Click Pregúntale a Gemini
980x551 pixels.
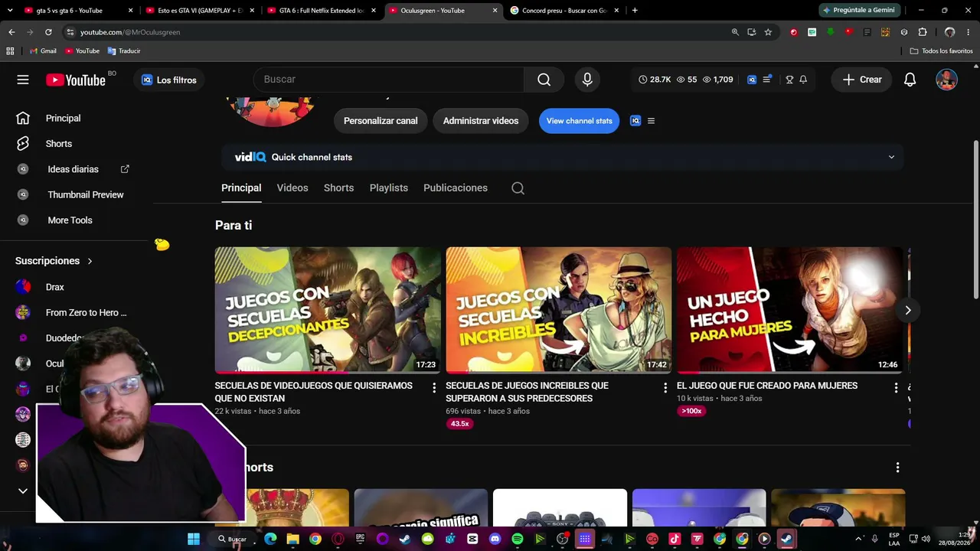pos(858,11)
